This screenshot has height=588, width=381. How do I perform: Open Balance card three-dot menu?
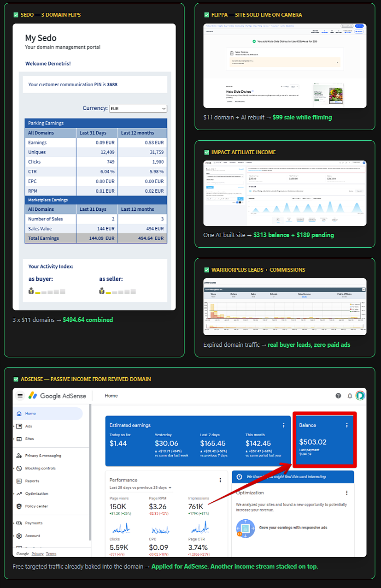[x=347, y=425]
